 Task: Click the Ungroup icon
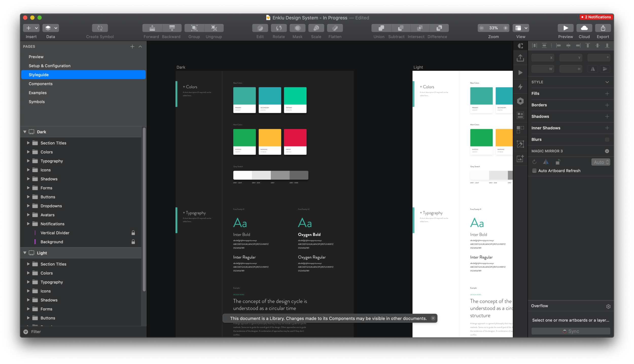214,28
